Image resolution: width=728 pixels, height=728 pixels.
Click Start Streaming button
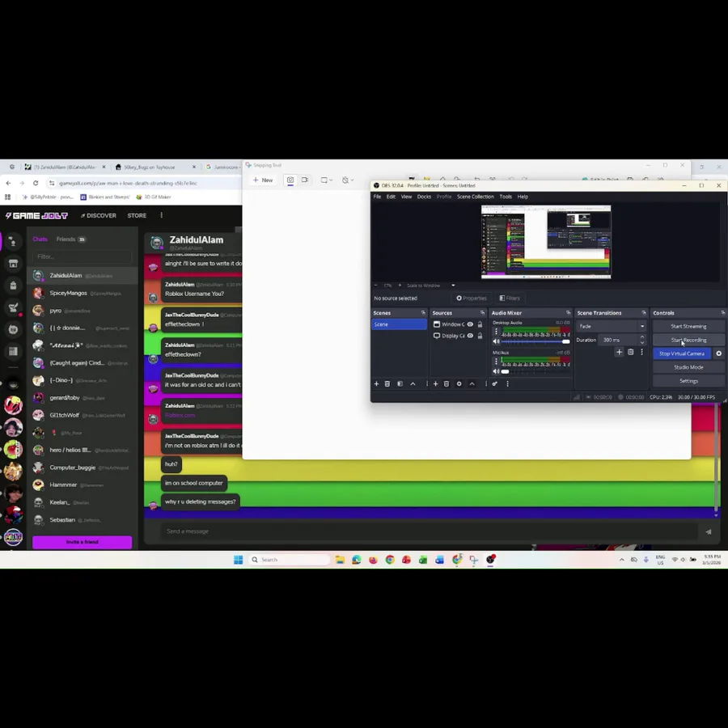click(688, 327)
